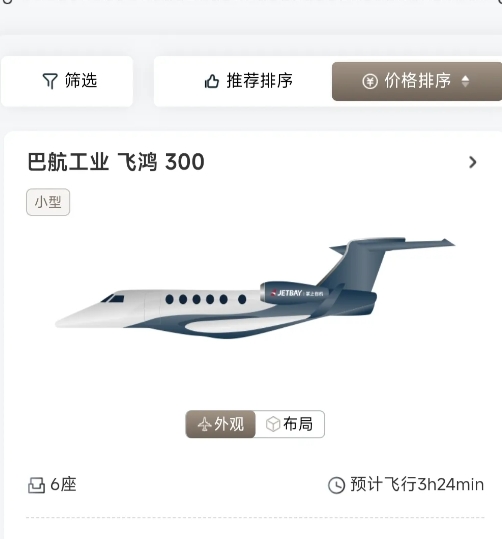Select the 价格排序 sorting tab
The image size is (502, 539).
coord(417,81)
